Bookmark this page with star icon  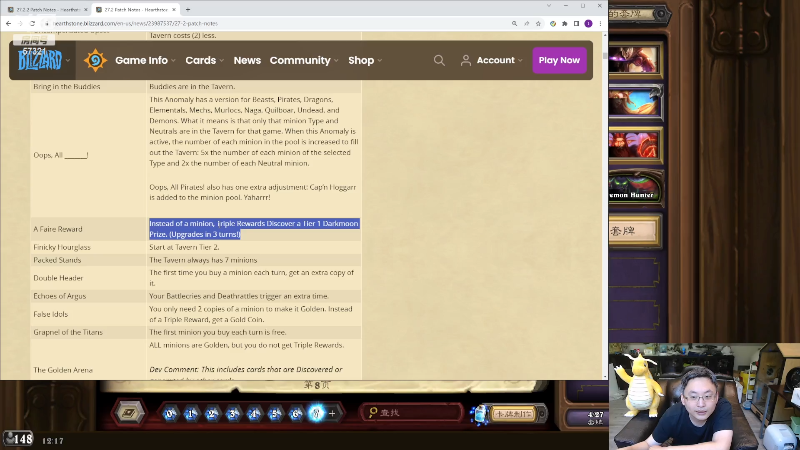pos(538,23)
